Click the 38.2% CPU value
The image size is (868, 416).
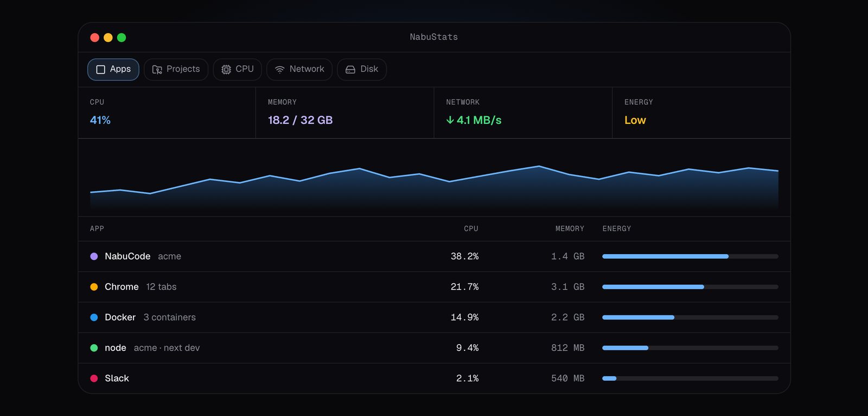point(464,256)
